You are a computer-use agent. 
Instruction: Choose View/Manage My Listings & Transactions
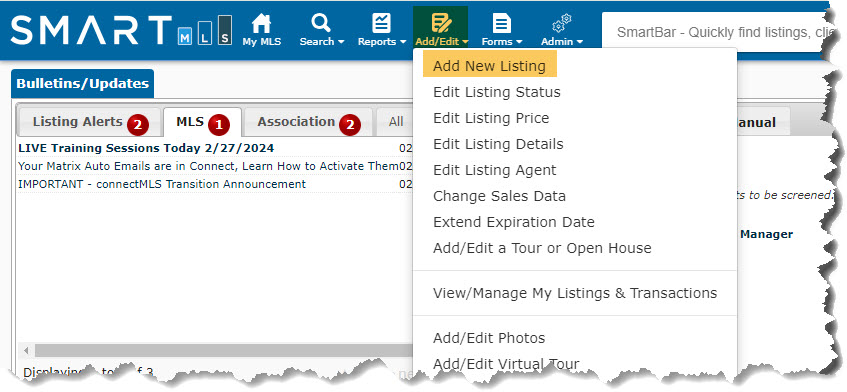(575, 293)
